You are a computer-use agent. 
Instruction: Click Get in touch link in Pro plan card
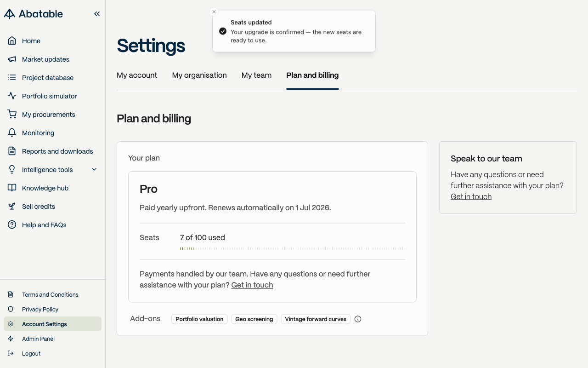252,285
